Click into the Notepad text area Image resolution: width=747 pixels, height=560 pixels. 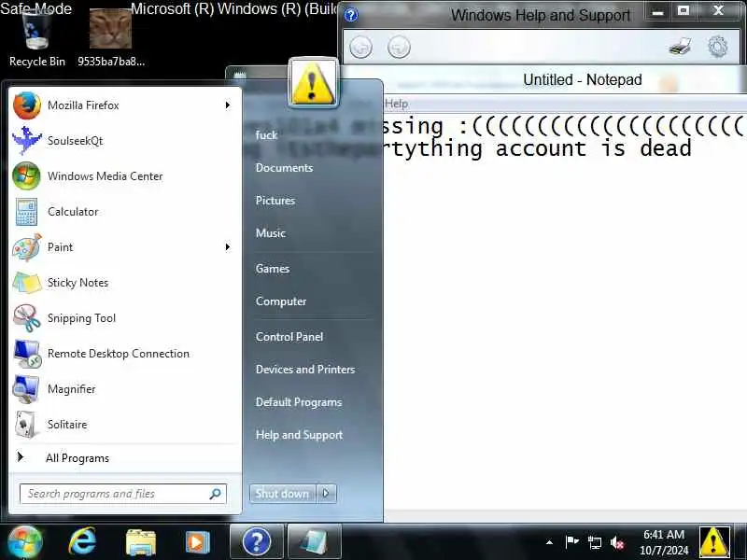pyautogui.click(x=565, y=312)
